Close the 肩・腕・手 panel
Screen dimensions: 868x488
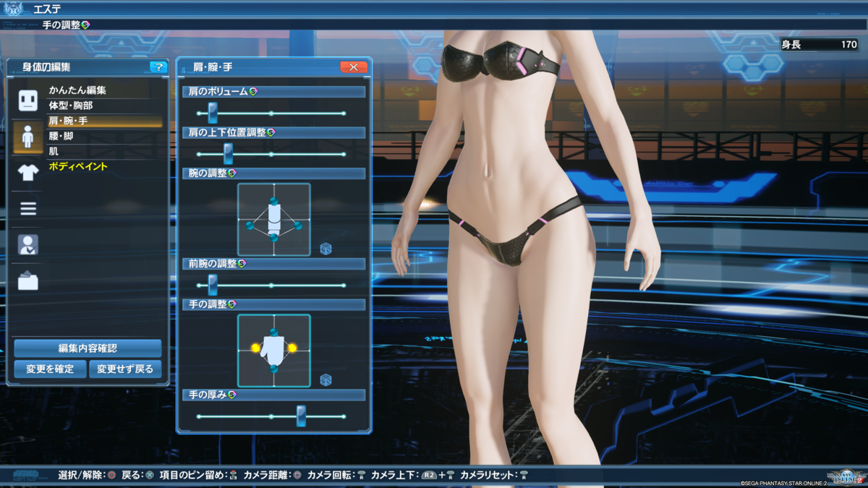pos(354,67)
